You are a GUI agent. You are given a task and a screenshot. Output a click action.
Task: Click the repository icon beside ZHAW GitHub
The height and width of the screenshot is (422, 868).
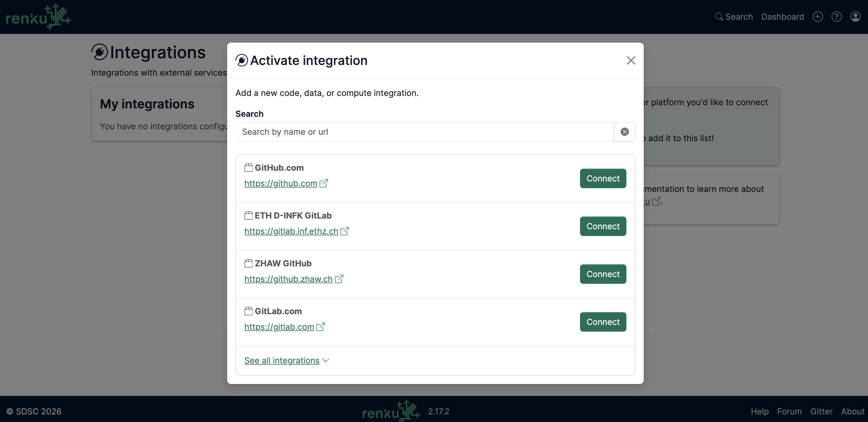(248, 263)
